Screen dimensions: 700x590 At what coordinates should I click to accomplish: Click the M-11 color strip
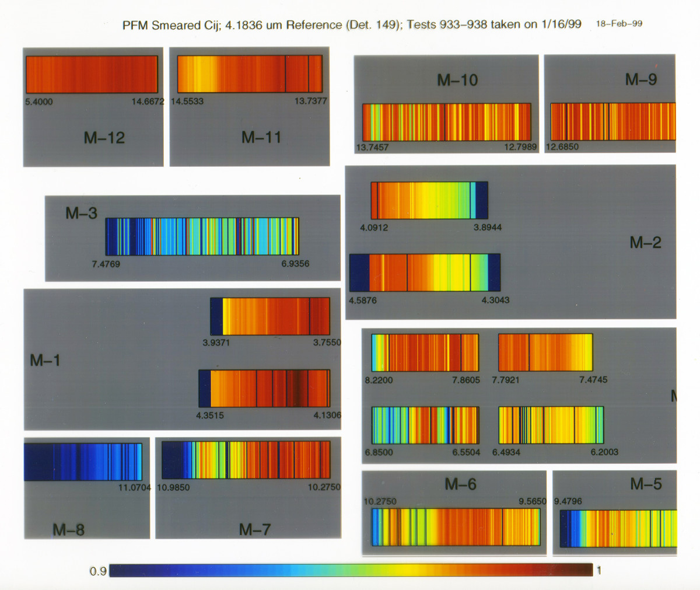pos(250,74)
